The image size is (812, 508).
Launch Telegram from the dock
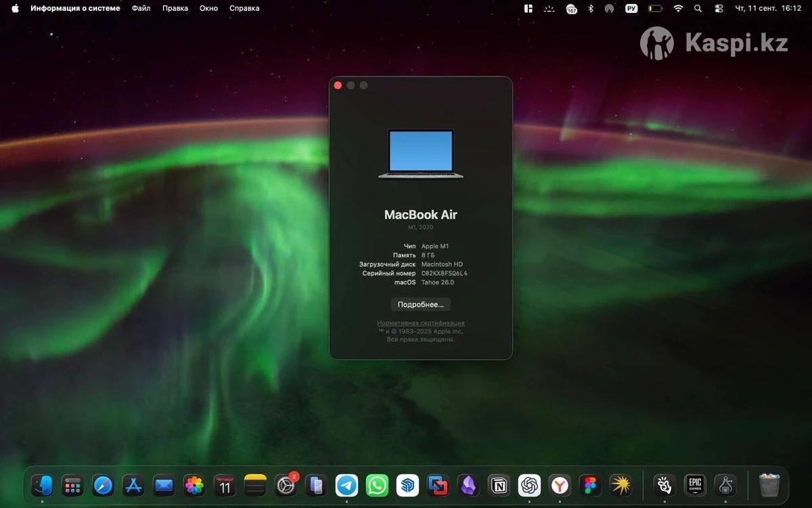[346, 485]
